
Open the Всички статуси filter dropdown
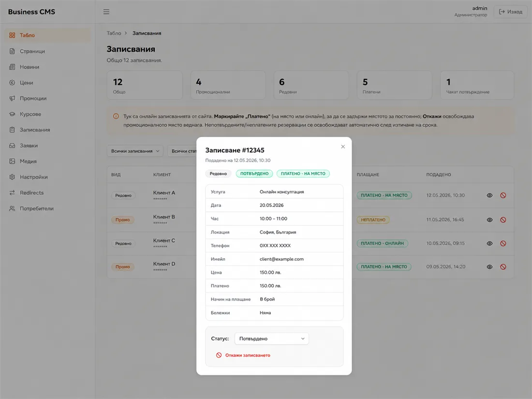click(182, 151)
